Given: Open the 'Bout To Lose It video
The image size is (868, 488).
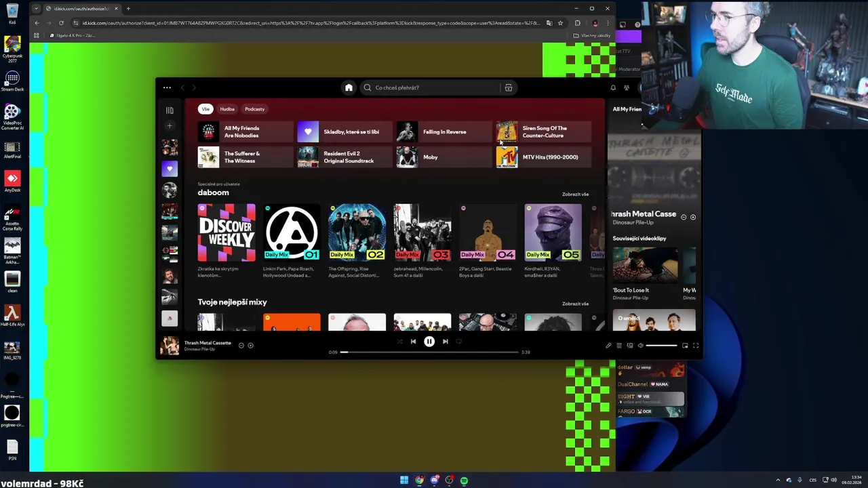Looking at the screenshot, I should tap(645, 264).
